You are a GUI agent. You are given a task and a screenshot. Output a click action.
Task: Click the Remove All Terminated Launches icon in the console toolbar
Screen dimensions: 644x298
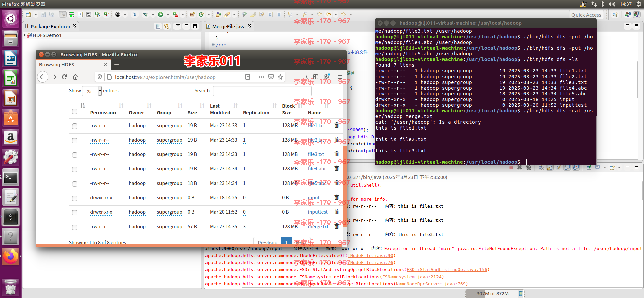528,167
